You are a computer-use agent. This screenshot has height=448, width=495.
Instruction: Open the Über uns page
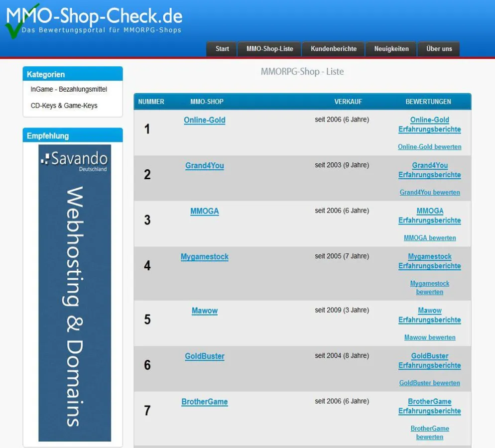(x=438, y=49)
